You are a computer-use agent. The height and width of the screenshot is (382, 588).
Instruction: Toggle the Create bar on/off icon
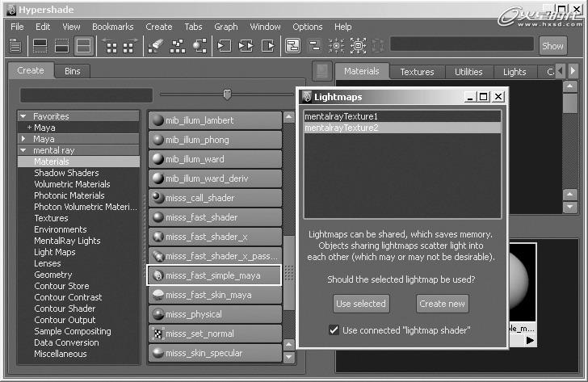point(15,46)
